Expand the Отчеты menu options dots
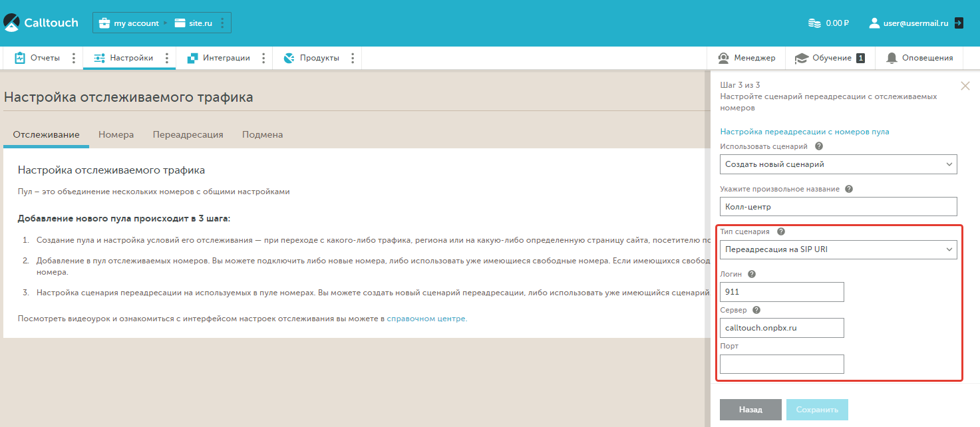 click(73, 58)
